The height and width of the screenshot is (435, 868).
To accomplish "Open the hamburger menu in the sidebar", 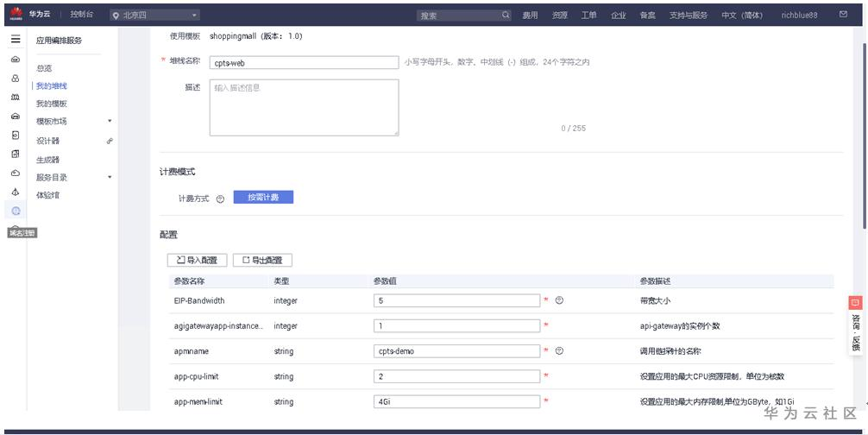I will coord(16,40).
